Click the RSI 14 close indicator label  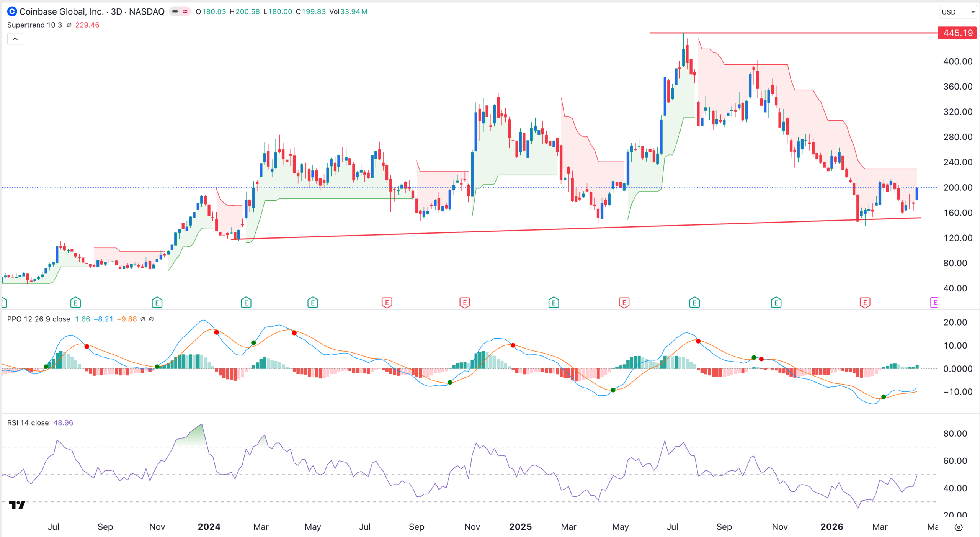point(28,423)
